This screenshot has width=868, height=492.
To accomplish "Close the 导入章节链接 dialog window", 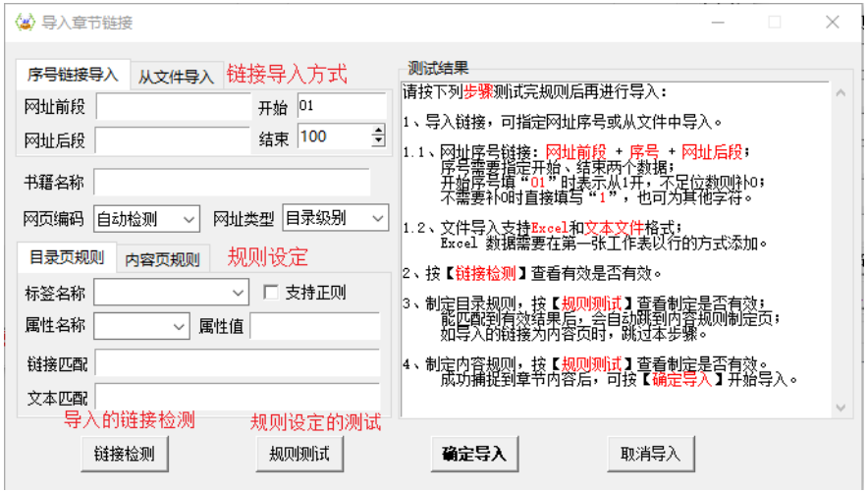I will [x=832, y=23].
